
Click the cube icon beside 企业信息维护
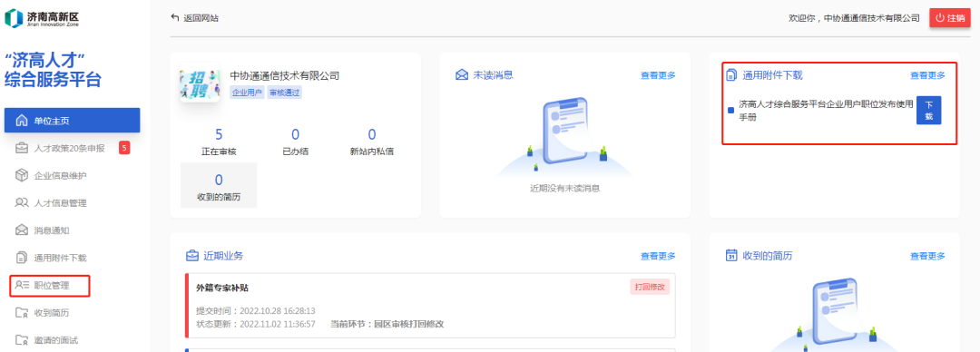[x=21, y=175]
